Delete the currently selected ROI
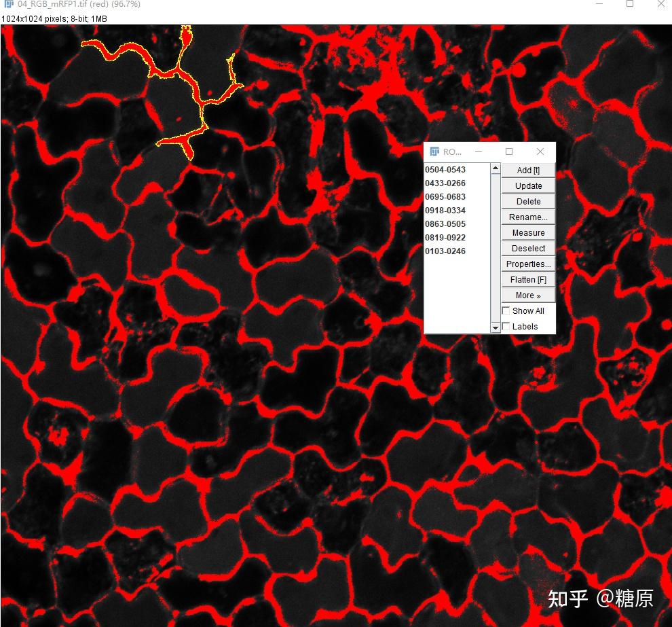 [528, 201]
